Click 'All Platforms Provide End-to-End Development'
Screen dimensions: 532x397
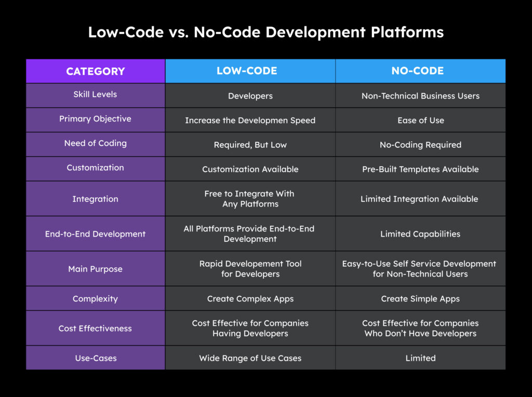click(x=249, y=234)
